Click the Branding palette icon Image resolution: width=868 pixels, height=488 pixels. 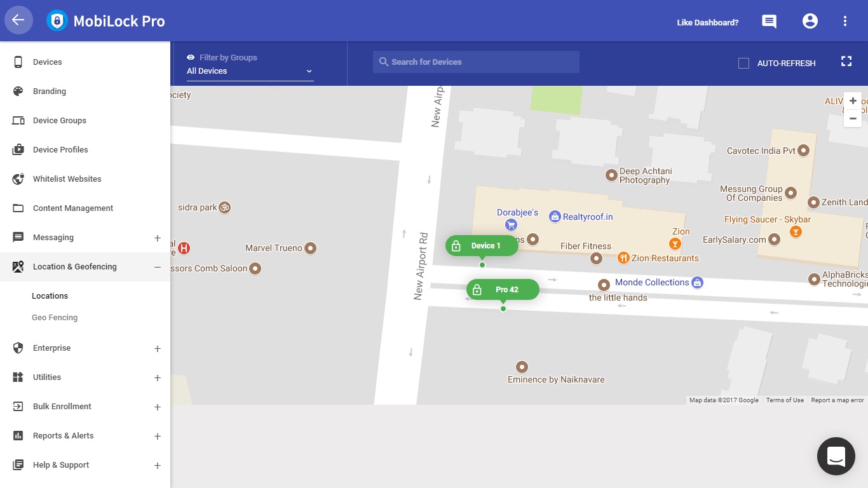click(x=18, y=91)
